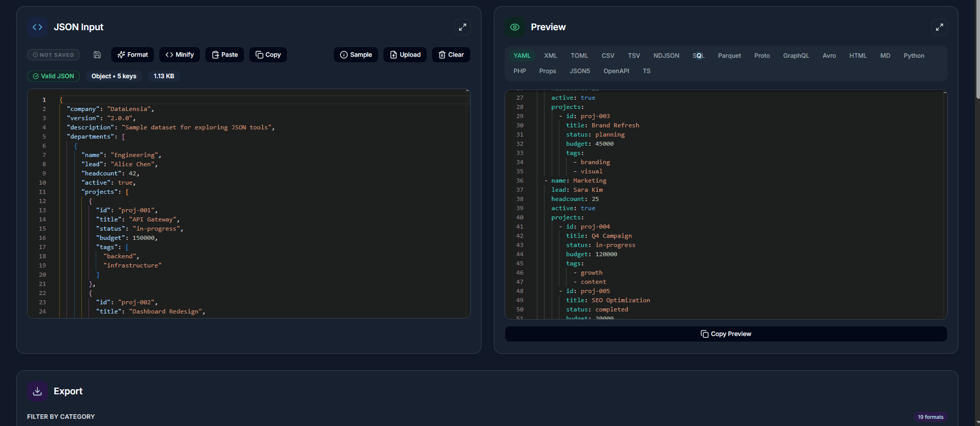The image size is (980, 426).
Task: Show the TS preview
Action: [x=647, y=71]
